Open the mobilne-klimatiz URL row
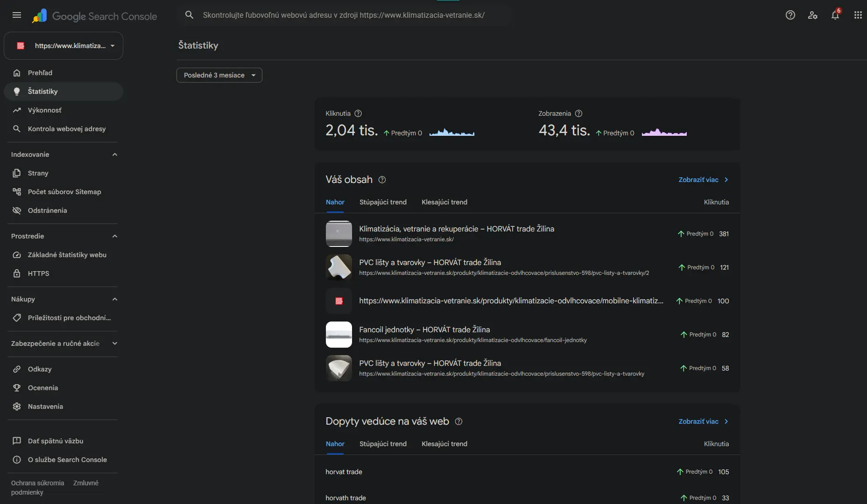 [x=528, y=301]
